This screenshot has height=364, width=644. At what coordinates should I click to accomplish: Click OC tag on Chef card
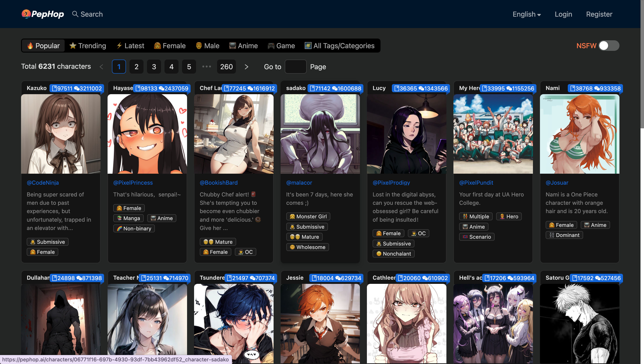(x=246, y=252)
